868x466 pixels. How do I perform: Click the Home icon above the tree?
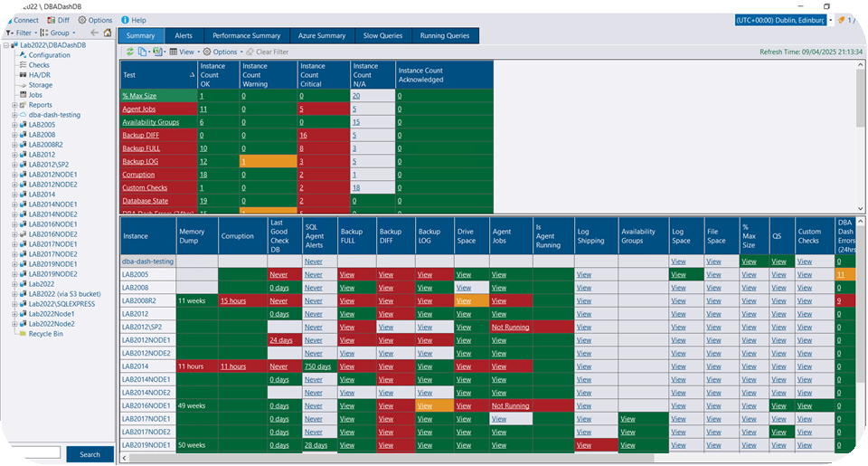108,33
